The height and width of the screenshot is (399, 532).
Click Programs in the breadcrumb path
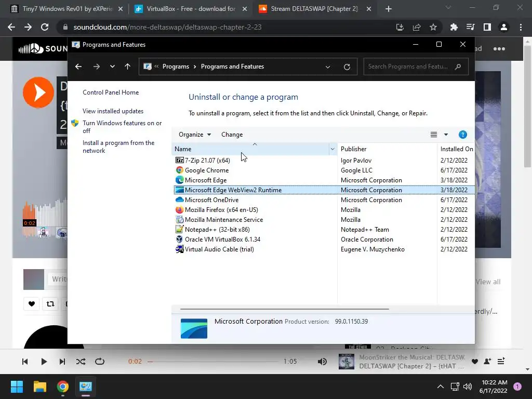pos(176,66)
